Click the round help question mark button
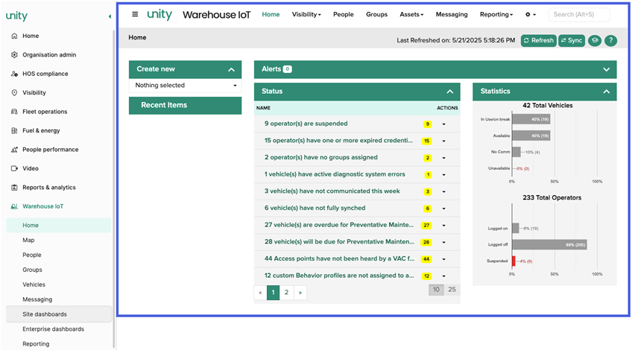Image resolution: width=644 pixels, height=350 pixels. pos(610,41)
